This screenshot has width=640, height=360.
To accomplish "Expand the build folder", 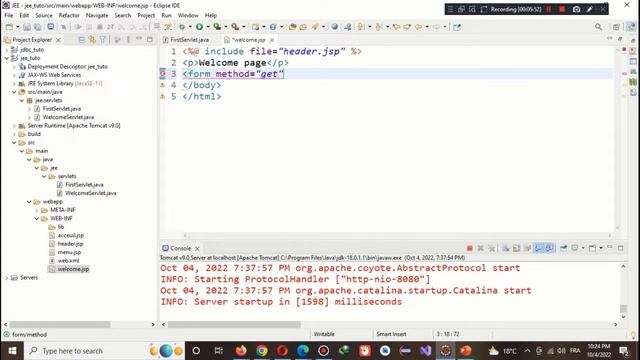I will tap(14, 134).
